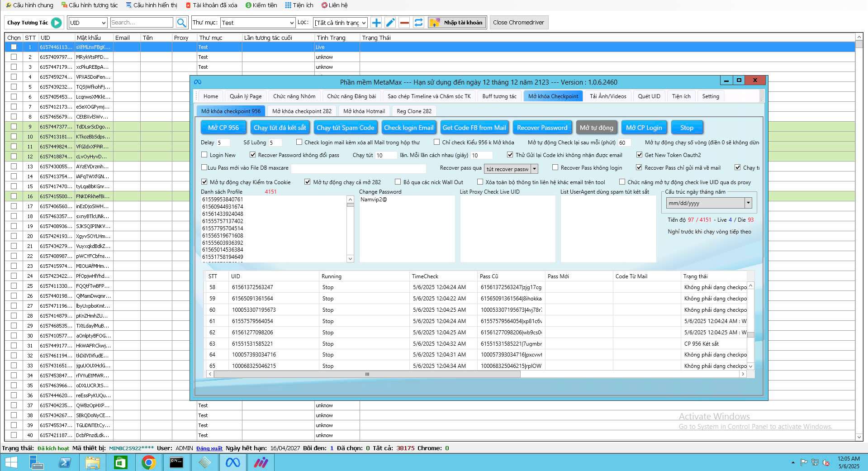The height and width of the screenshot is (471, 868).
Task: Switch to Buff tương tác tab
Action: pyautogui.click(x=499, y=96)
